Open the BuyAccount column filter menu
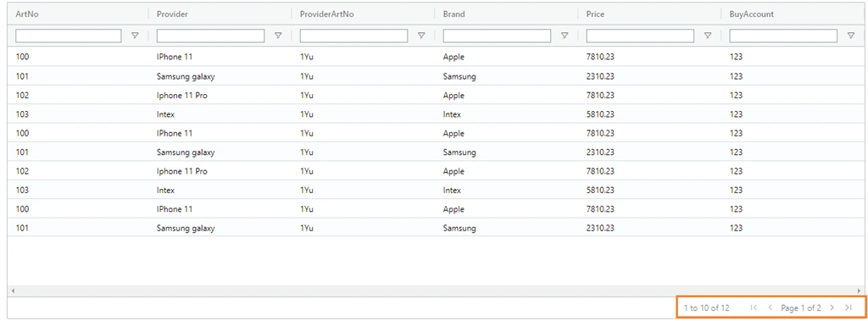The width and height of the screenshot is (868, 321). point(851,36)
